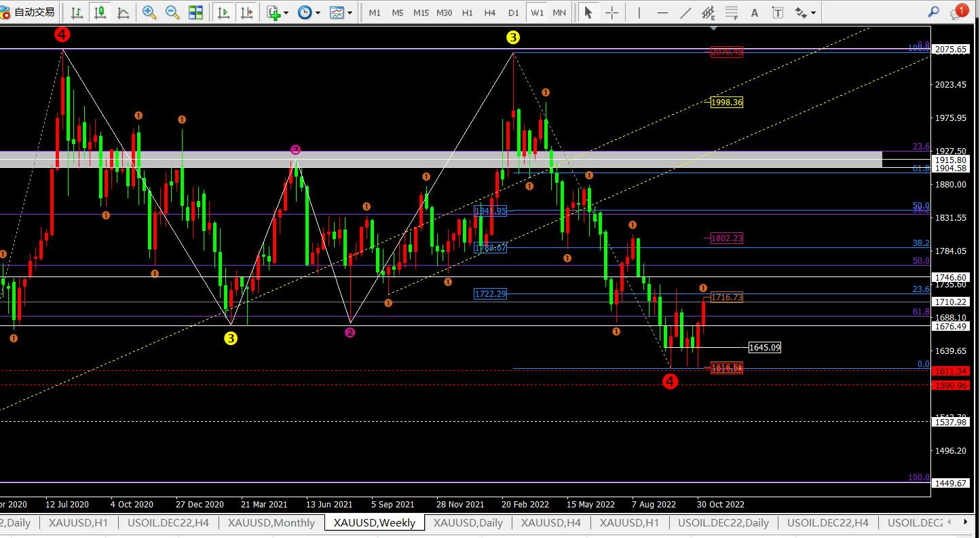Click the 12 Jul 2020 date label
Image resolution: width=980 pixels, height=538 pixels.
coord(67,505)
